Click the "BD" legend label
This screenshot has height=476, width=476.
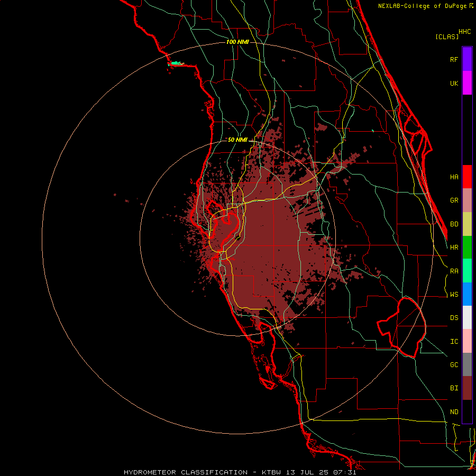(454, 224)
